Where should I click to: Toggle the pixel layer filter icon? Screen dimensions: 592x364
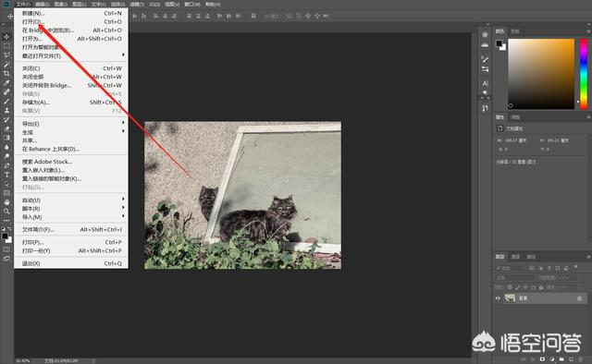(x=532, y=268)
